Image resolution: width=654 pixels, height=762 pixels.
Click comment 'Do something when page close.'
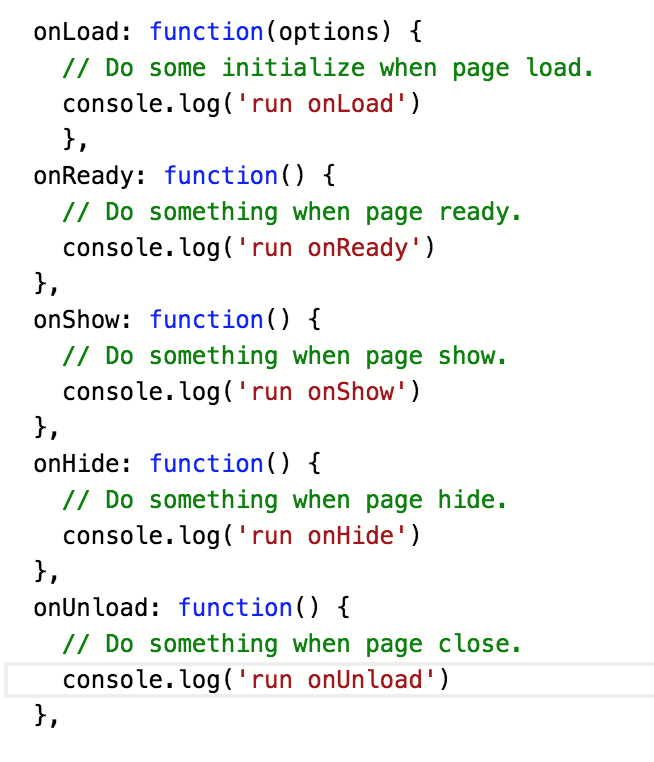[292, 644]
